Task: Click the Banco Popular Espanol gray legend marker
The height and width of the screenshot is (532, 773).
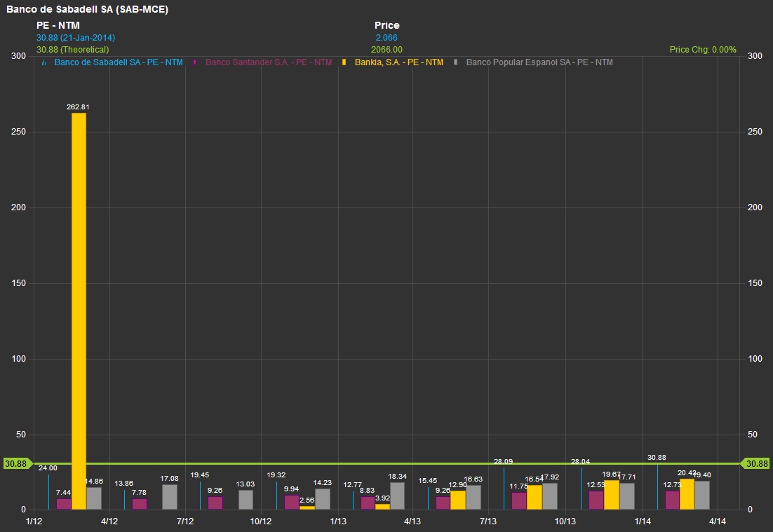Action: coord(456,62)
